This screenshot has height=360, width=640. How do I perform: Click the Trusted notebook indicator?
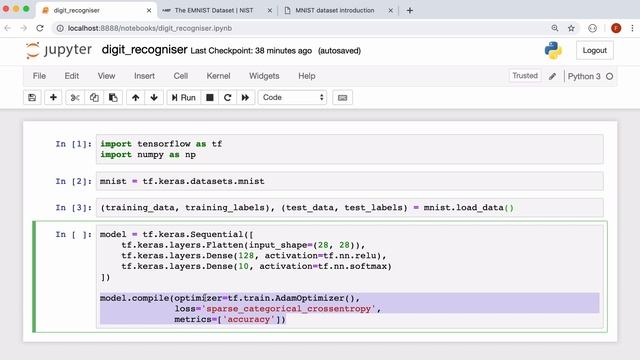[525, 76]
